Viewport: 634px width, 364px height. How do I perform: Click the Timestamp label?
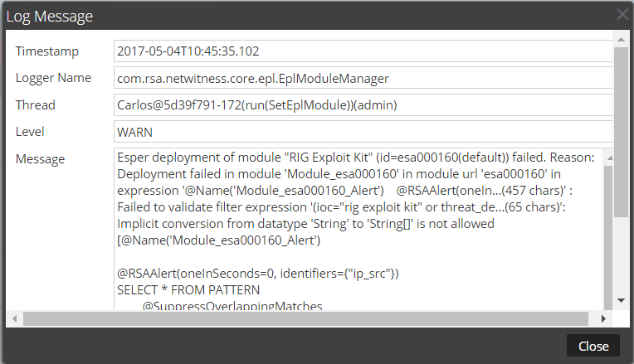[x=47, y=51]
